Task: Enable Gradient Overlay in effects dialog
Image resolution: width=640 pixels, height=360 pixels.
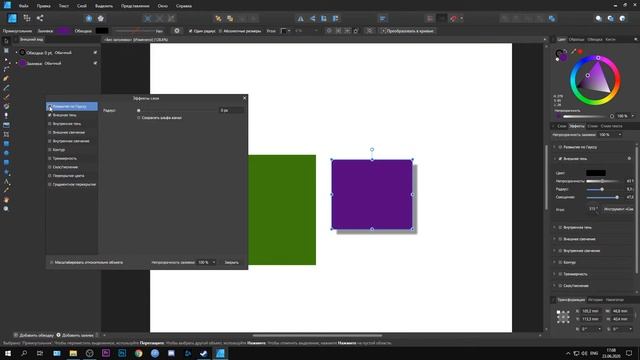Action: (x=50, y=184)
